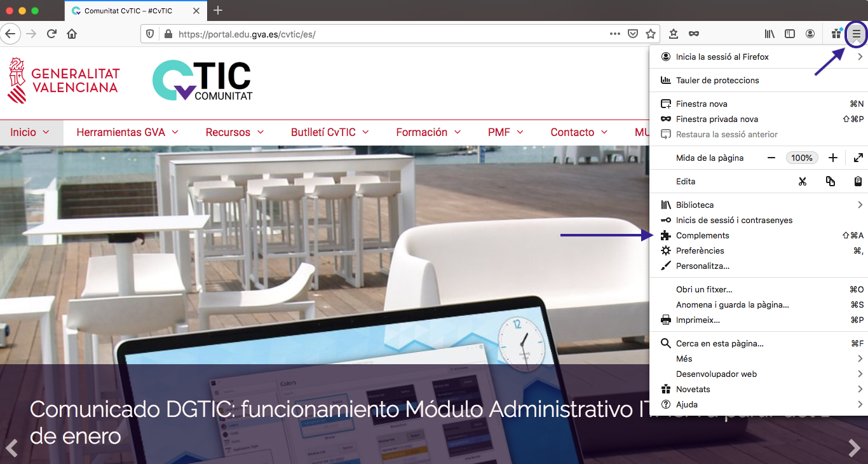
Task: Open the Contacto dropdown
Action: point(579,132)
